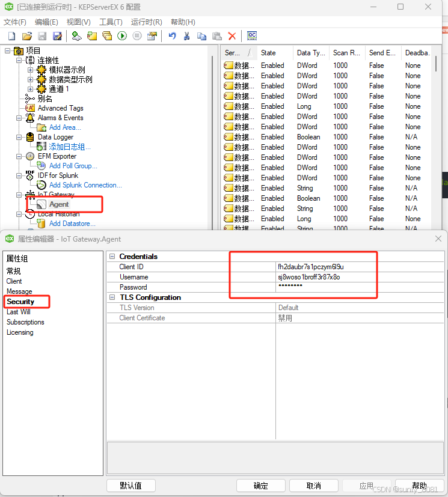This screenshot has width=448, height=497.
Task: Click the EFM Exporter icon
Action: point(30,156)
